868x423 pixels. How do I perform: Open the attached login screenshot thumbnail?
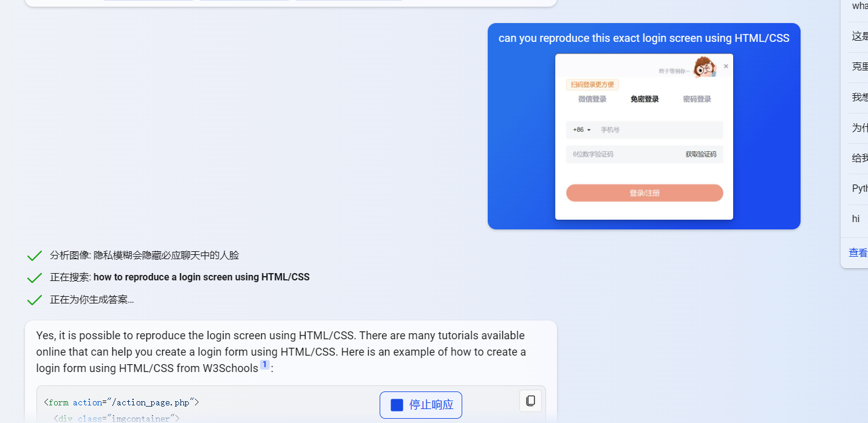(x=644, y=137)
